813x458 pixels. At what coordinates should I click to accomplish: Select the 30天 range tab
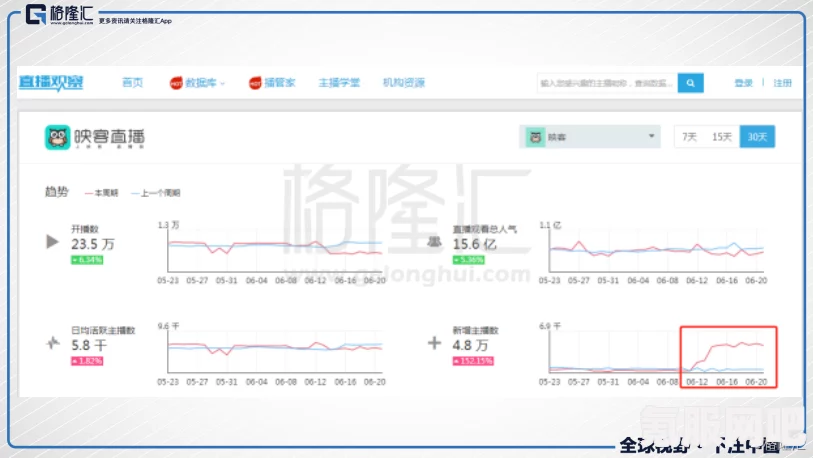[x=758, y=137]
